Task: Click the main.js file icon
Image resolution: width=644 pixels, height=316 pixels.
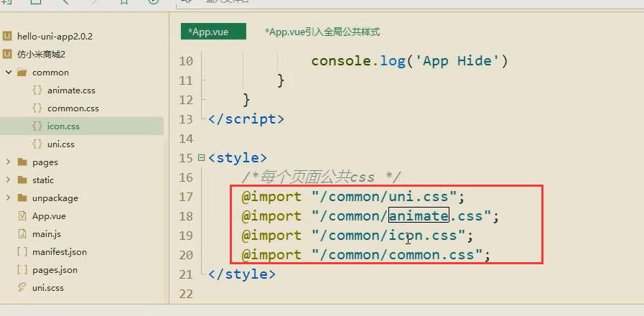Action: point(22,234)
